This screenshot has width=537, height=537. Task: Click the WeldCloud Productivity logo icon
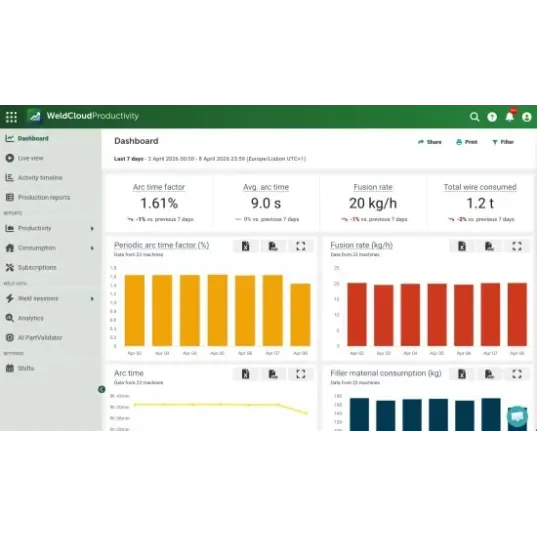[35, 116]
